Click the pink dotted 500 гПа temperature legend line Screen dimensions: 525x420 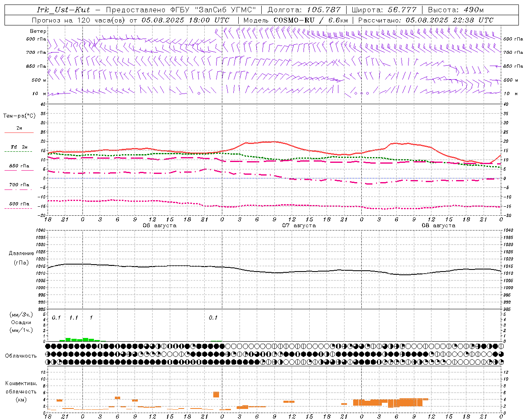pos(18,209)
